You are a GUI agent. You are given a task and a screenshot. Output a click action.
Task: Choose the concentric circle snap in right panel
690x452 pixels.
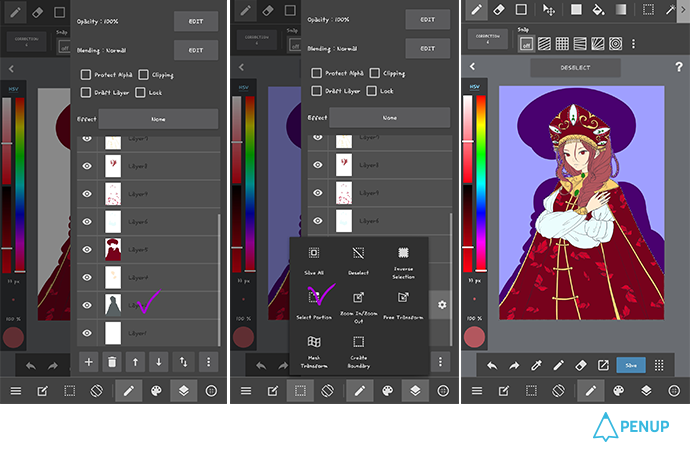click(616, 44)
